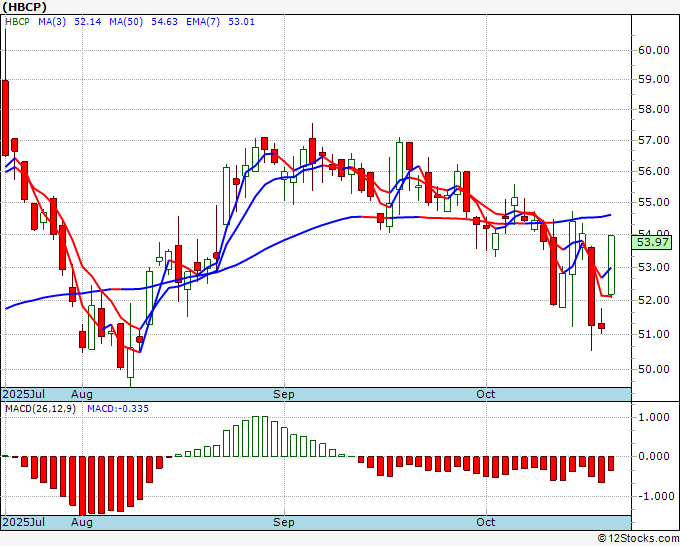Click the 53.00 price axis label
The width and height of the screenshot is (680, 546).
(654, 267)
